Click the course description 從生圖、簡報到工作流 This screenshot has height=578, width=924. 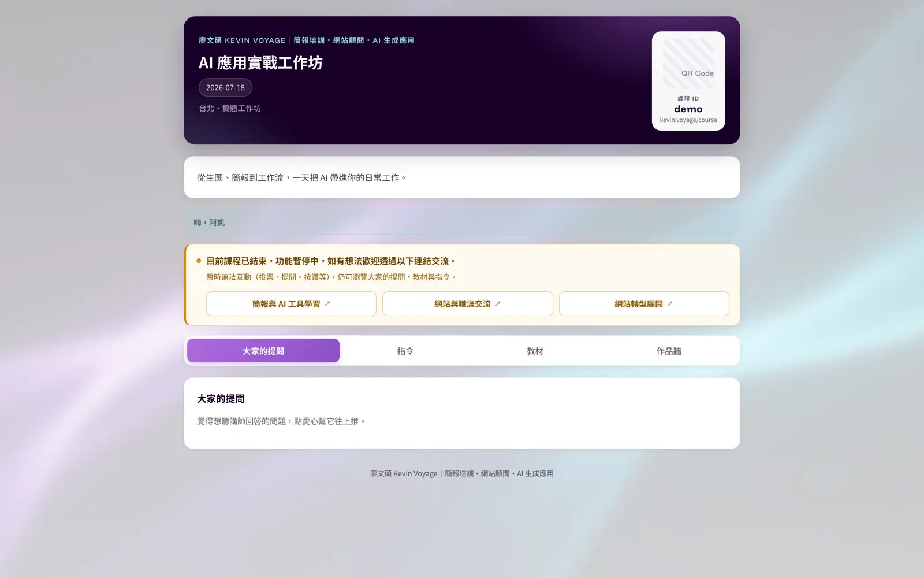pos(240,178)
